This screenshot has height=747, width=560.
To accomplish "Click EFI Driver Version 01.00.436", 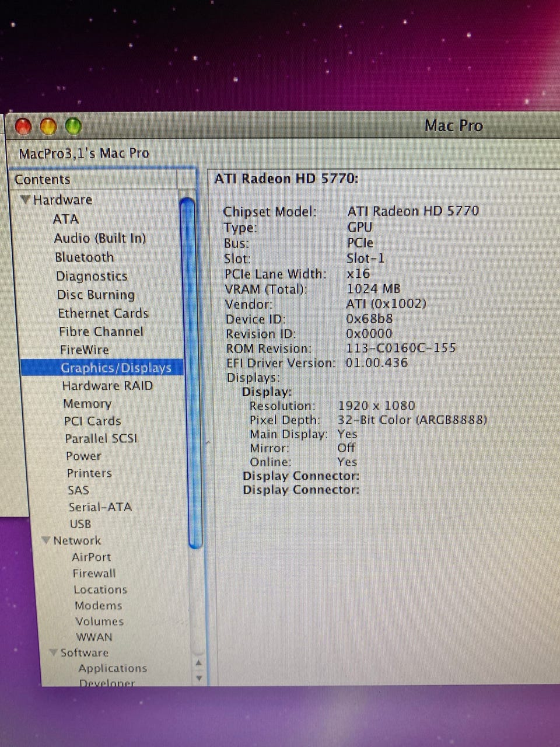I will tap(376, 362).
